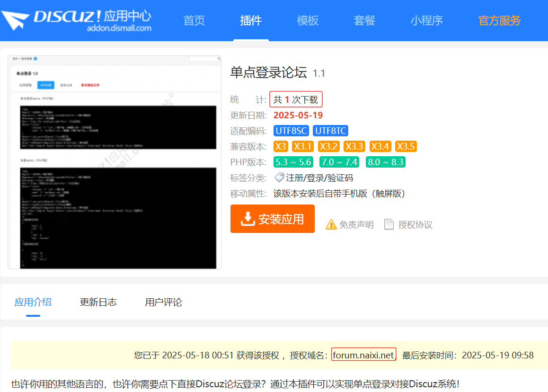Viewport: 548px width, 392px height.
Task: Open the 首页 navigation item
Action: pos(194,20)
